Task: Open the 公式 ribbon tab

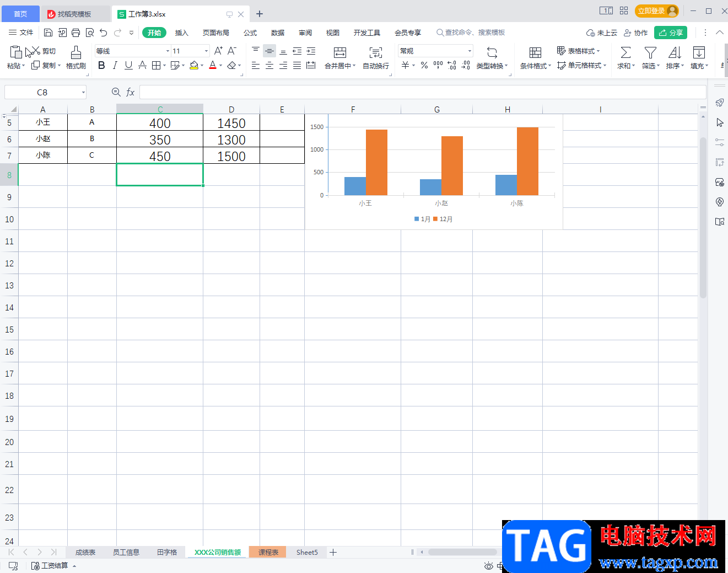Action: pyautogui.click(x=250, y=33)
